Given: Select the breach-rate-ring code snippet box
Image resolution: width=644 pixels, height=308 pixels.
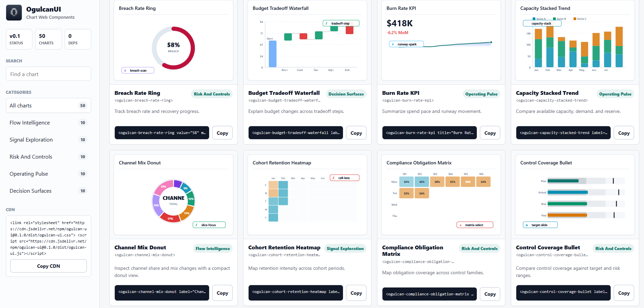Looking at the screenshot, I should pyautogui.click(x=162, y=133).
